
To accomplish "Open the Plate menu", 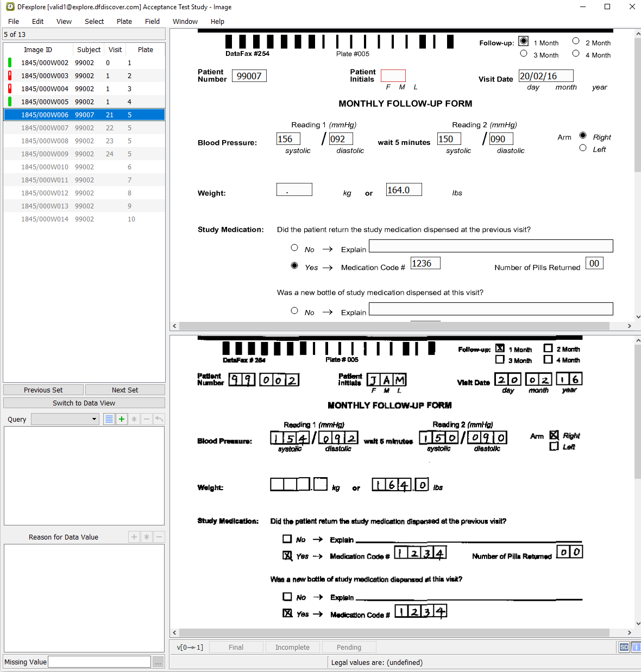I will click(x=124, y=22).
